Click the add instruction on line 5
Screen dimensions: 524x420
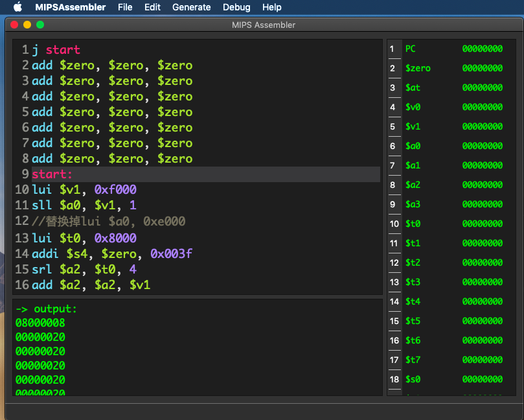click(x=112, y=112)
